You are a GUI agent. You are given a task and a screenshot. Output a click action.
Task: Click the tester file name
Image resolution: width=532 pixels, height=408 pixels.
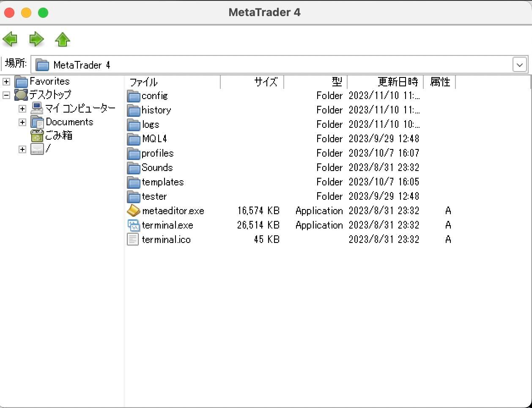(154, 196)
